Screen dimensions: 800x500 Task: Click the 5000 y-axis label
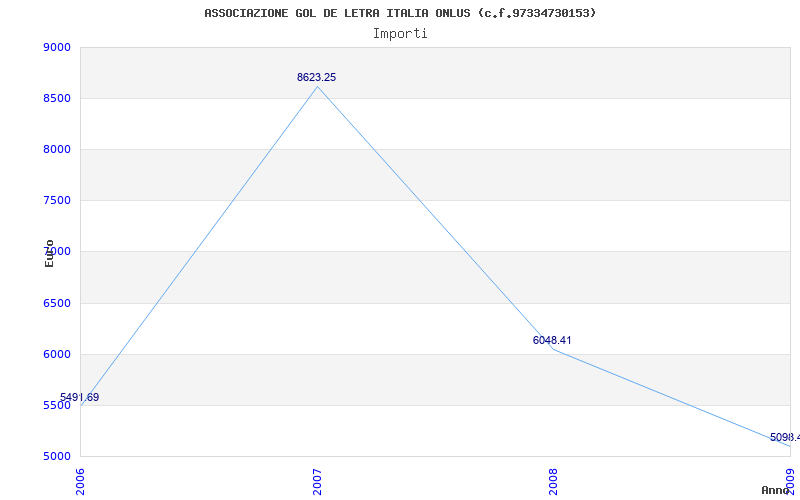point(57,457)
